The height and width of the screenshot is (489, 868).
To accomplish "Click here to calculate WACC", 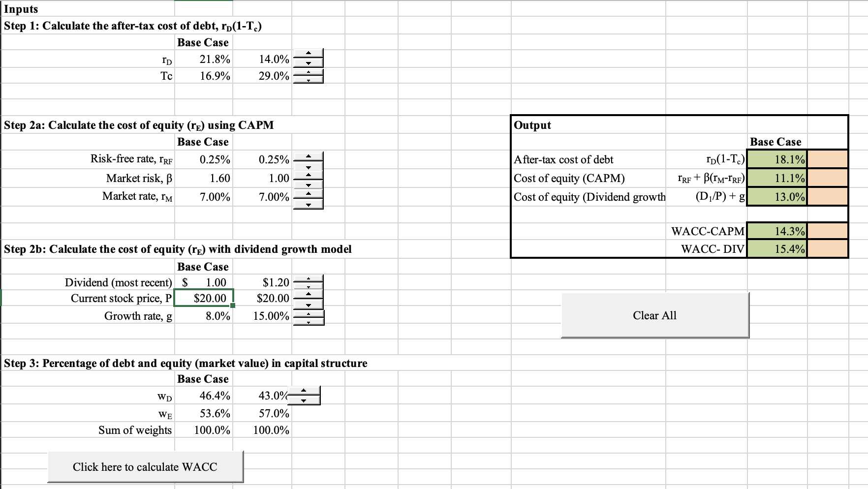I will [144, 466].
